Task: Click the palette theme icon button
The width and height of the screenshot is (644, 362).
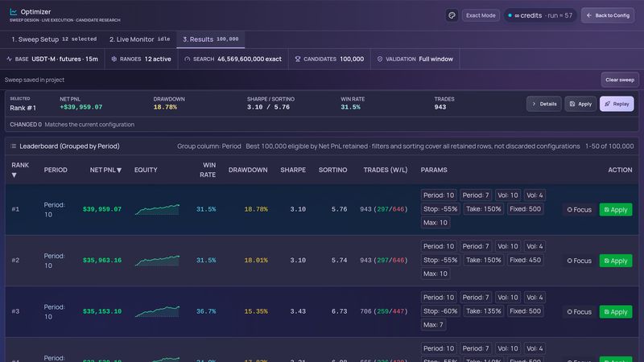Action: 452,15
